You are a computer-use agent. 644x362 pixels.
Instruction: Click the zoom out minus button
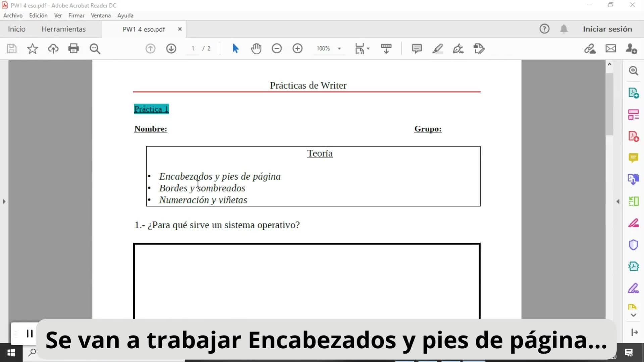(277, 49)
